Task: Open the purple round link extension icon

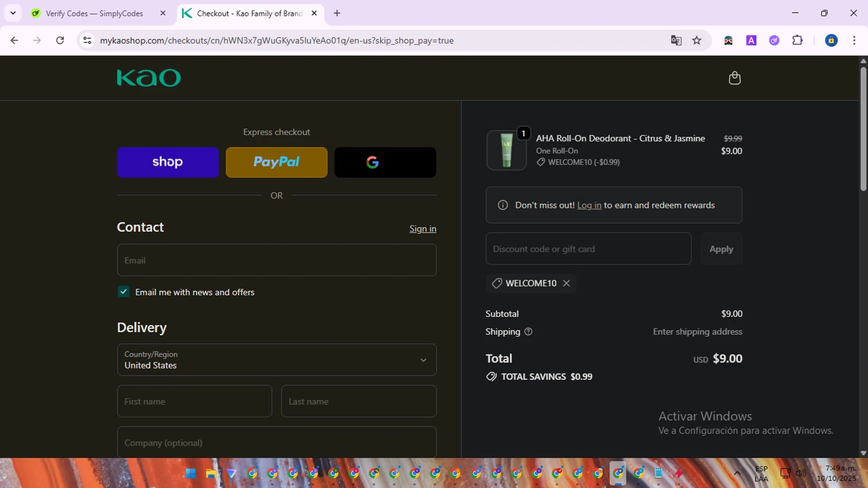Action: [774, 41]
